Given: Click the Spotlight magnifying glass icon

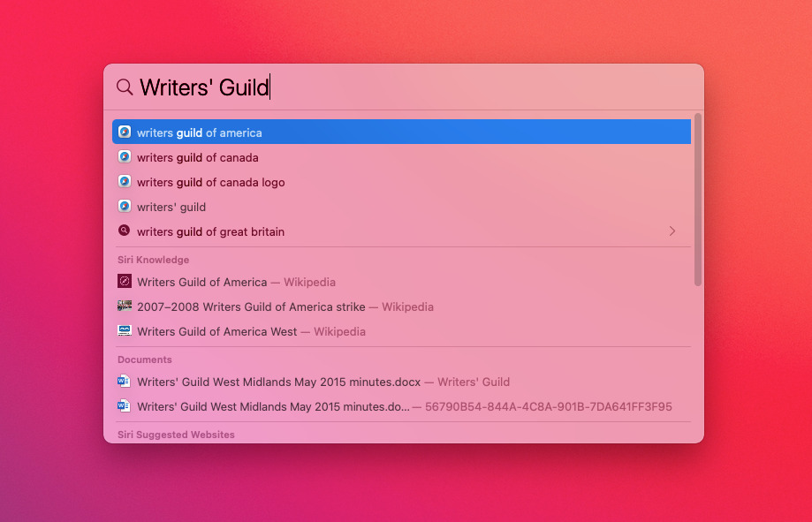Looking at the screenshot, I should (125, 87).
